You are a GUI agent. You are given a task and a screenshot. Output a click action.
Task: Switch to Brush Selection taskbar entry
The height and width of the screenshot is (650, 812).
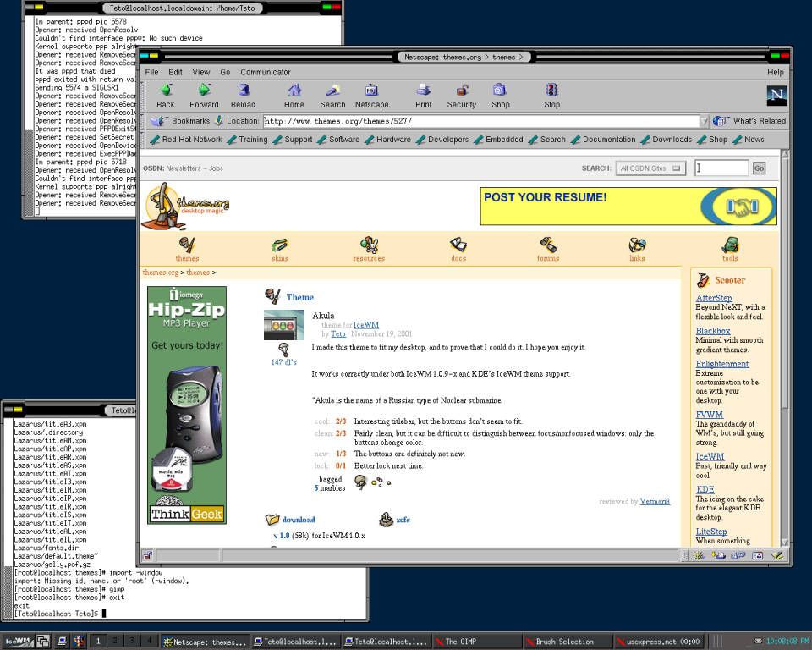[568, 642]
